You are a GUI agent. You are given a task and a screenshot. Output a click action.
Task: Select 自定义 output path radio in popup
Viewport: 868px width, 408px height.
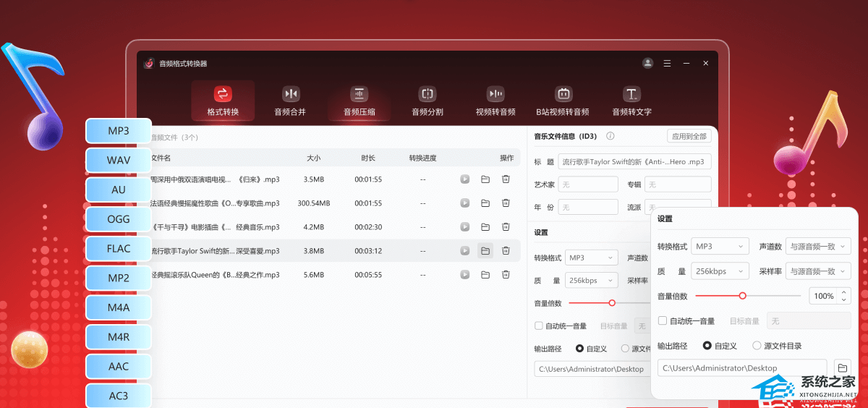click(x=707, y=346)
